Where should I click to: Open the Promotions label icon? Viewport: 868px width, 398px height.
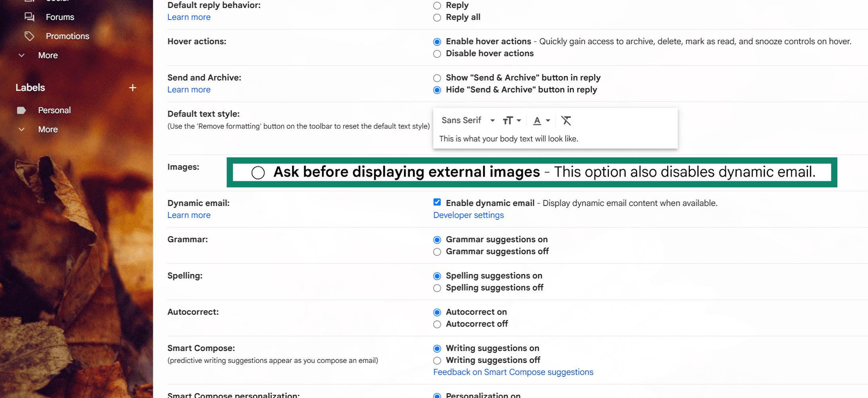coord(29,36)
